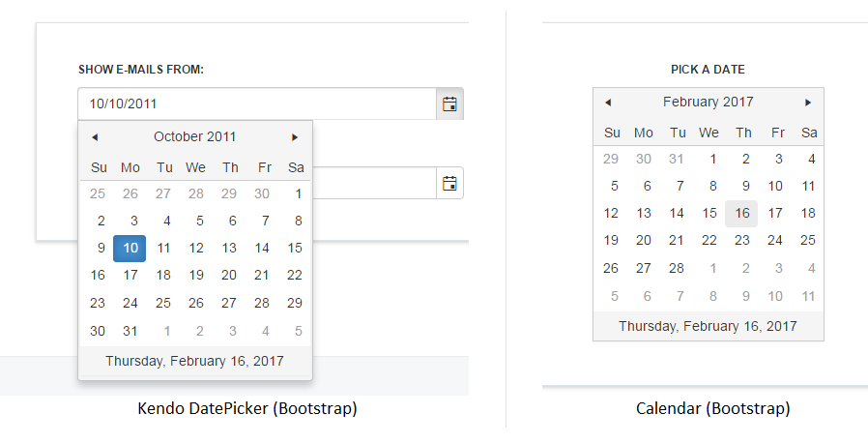Image resolution: width=868 pixels, height=444 pixels.
Task: Choose October 15 in the DatePicker
Action: (x=295, y=249)
